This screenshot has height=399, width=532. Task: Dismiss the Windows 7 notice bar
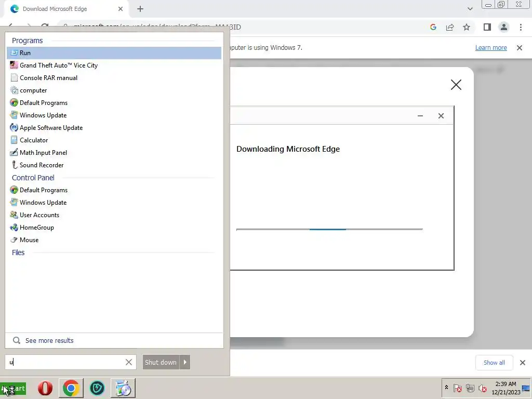tap(520, 48)
